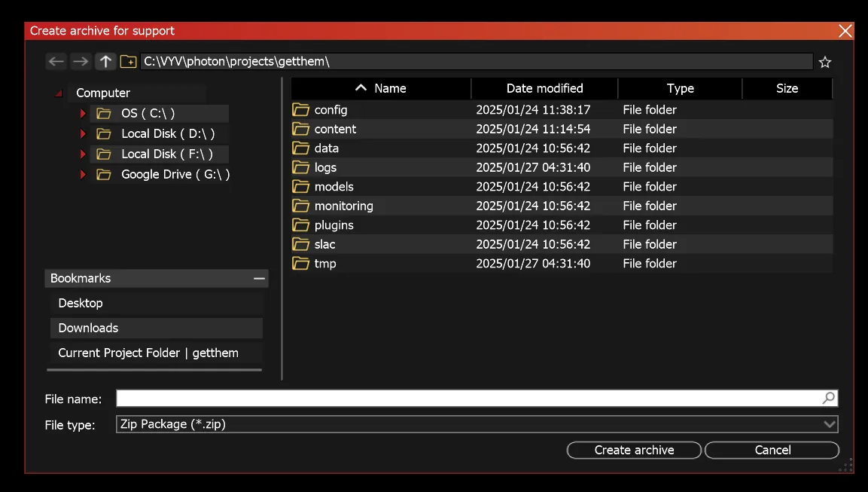Select the 'config' folder name

(331, 110)
